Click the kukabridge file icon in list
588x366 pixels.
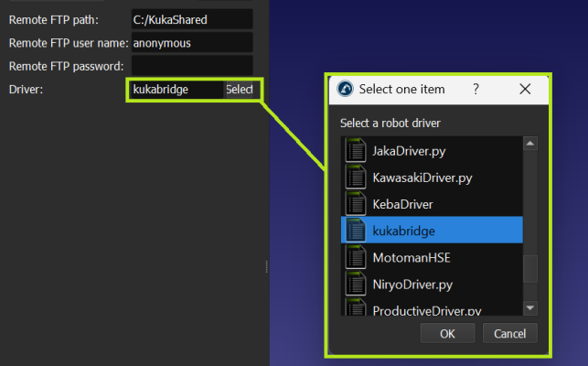point(355,231)
